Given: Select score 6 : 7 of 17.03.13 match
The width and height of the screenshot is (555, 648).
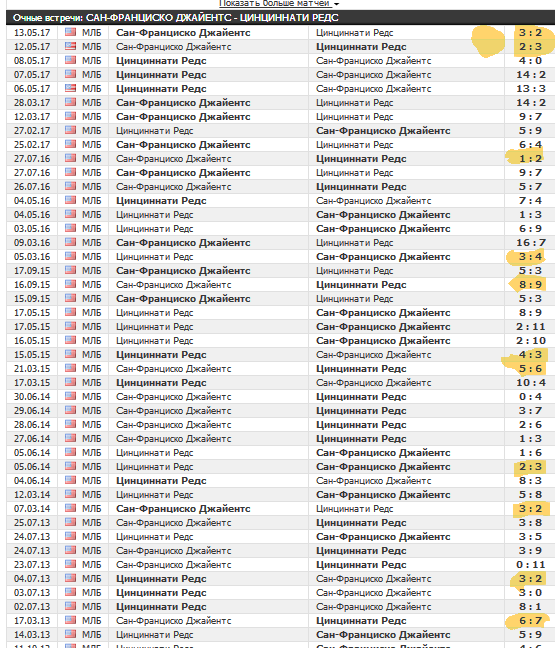Looking at the screenshot, I should click(x=531, y=621).
